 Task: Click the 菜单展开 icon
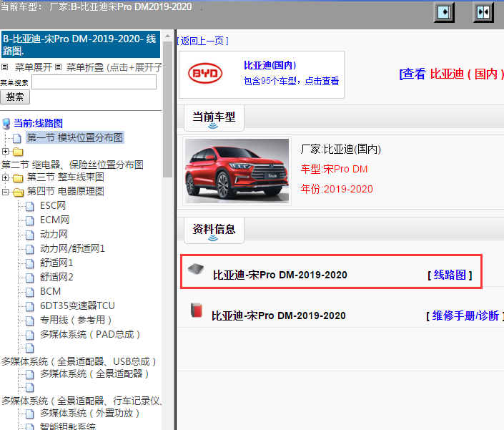coord(4,67)
